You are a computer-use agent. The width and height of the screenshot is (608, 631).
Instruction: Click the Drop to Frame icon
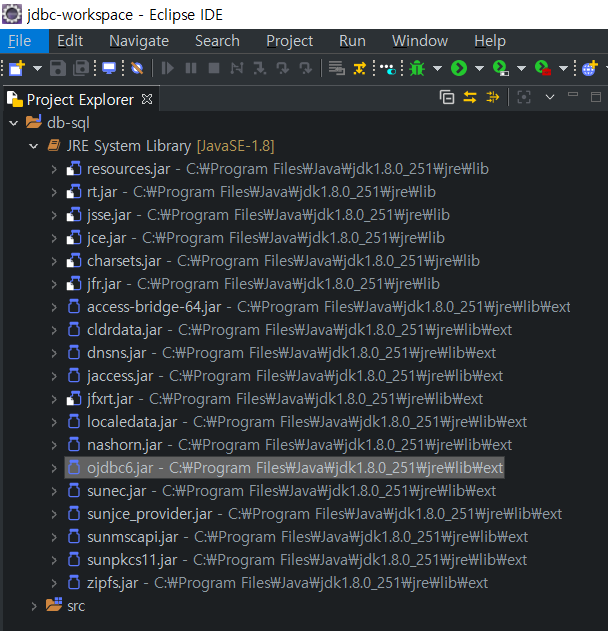pos(336,68)
